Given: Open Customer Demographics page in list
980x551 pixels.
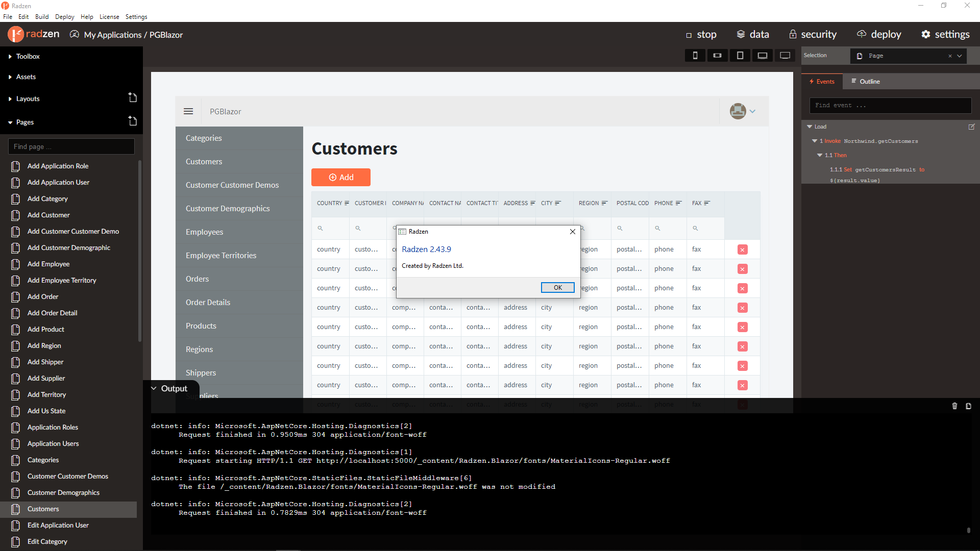Looking at the screenshot, I should pos(63,492).
